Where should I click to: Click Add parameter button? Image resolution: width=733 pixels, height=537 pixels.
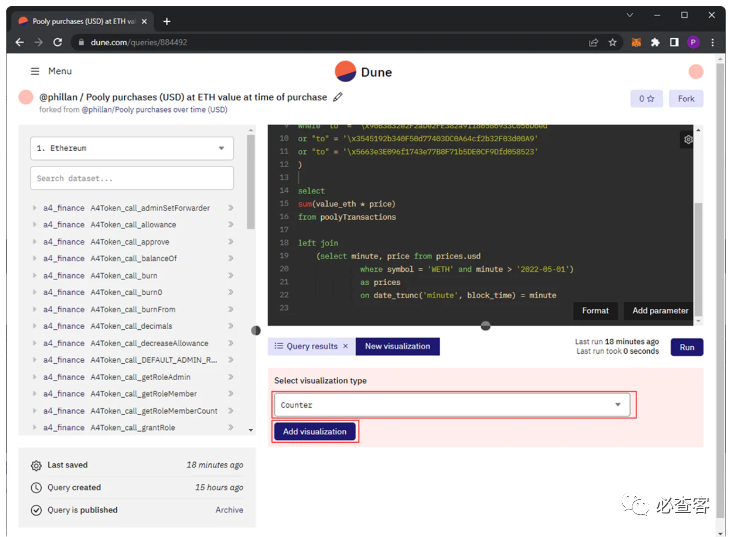coord(660,311)
